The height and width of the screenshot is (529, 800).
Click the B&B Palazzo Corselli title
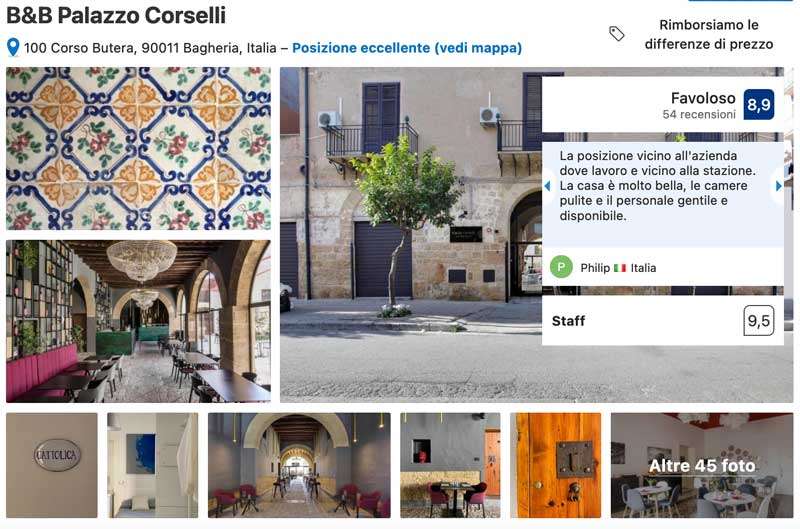tap(116, 15)
